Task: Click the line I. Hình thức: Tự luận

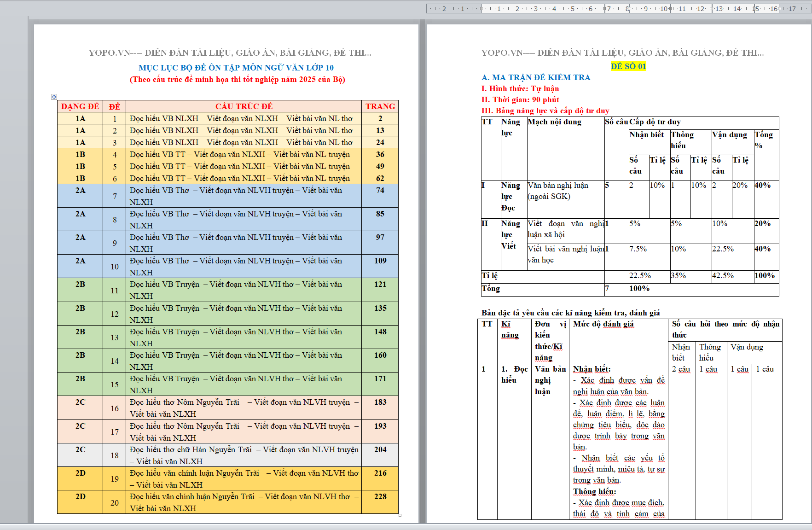Action: click(x=520, y=88)
